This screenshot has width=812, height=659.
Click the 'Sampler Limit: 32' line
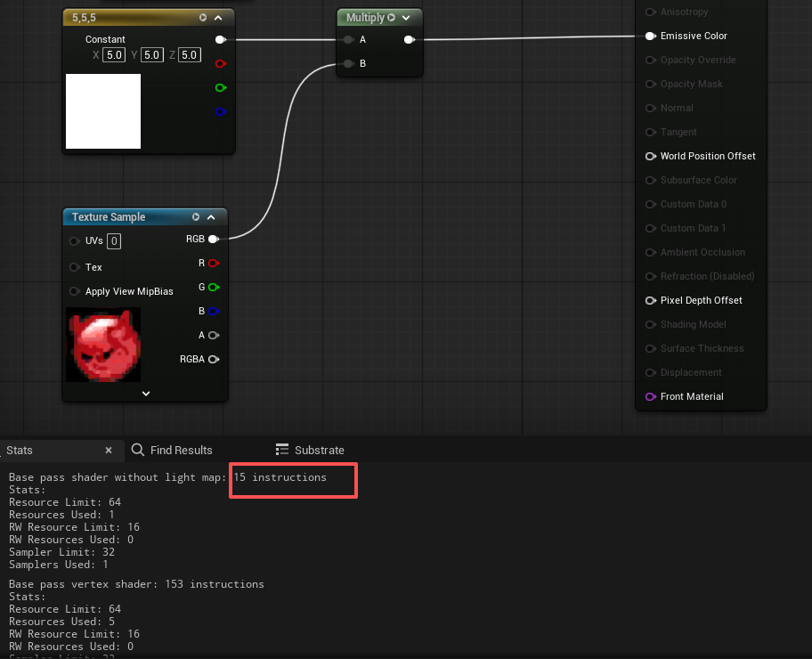[x=61, y=552]
